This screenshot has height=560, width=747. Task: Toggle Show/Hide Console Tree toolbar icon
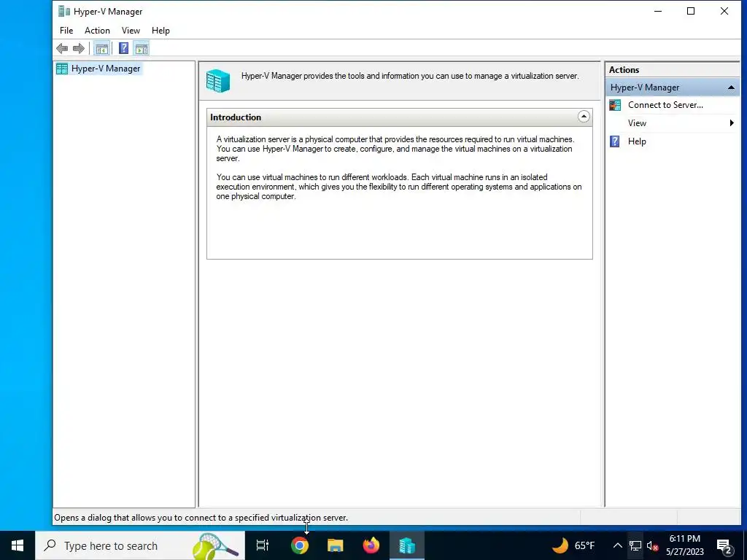tap(101, 48)
